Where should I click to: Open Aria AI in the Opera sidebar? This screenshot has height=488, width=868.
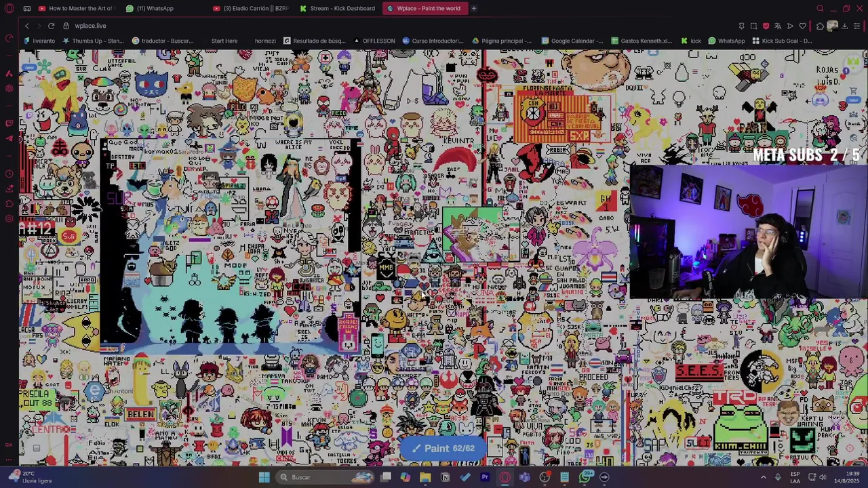point(9,73)
